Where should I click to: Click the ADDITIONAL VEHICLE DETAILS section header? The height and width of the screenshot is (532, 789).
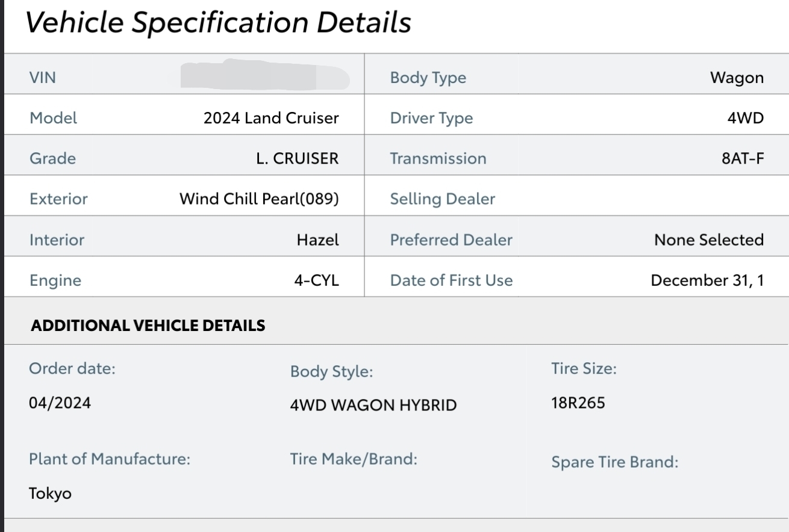tap(148, 326)
